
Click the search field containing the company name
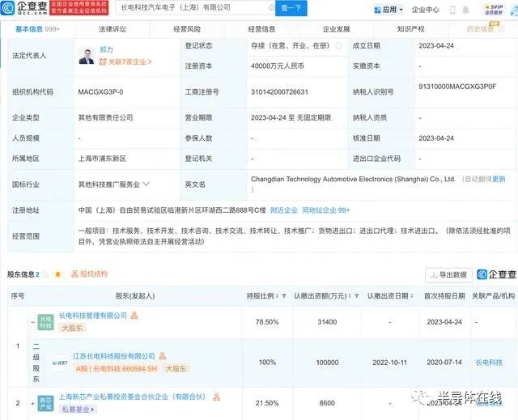(195, 7)
